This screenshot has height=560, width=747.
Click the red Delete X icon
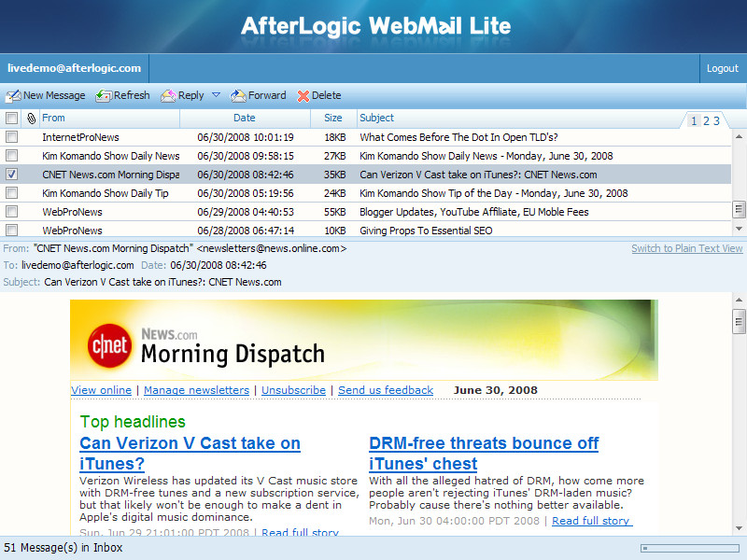(x=303, y=96)
